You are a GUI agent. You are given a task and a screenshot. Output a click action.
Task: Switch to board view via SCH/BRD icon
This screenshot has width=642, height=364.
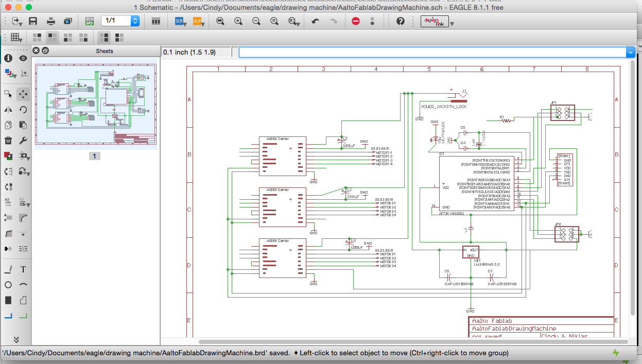(89, 21)
